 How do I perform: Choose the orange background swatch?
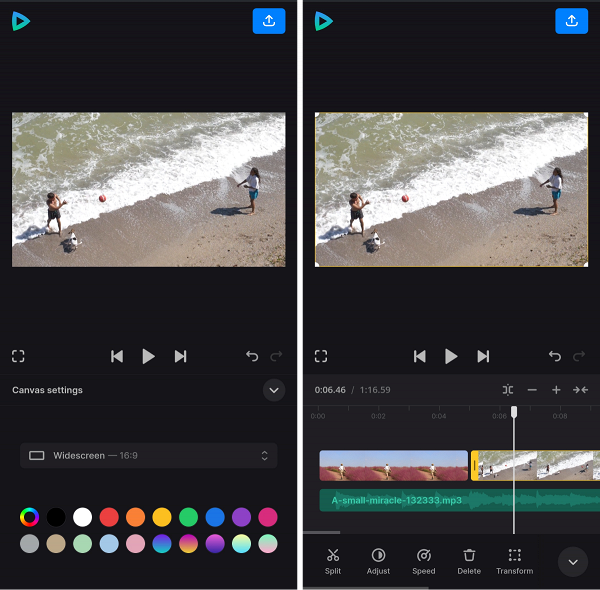click(x=135, y=517)
